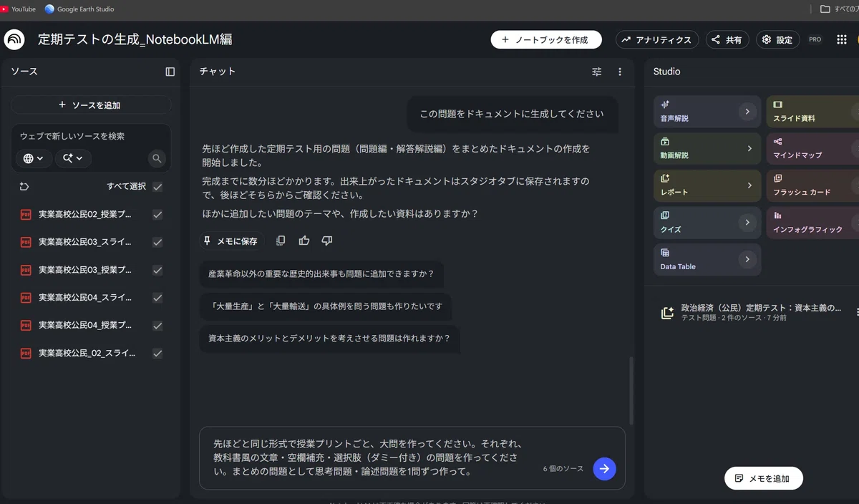This screenshot has width=859, height=504.
Task: Click the ノートブックを作成 button
Action: pyautogui.click(x=546, y=40)
